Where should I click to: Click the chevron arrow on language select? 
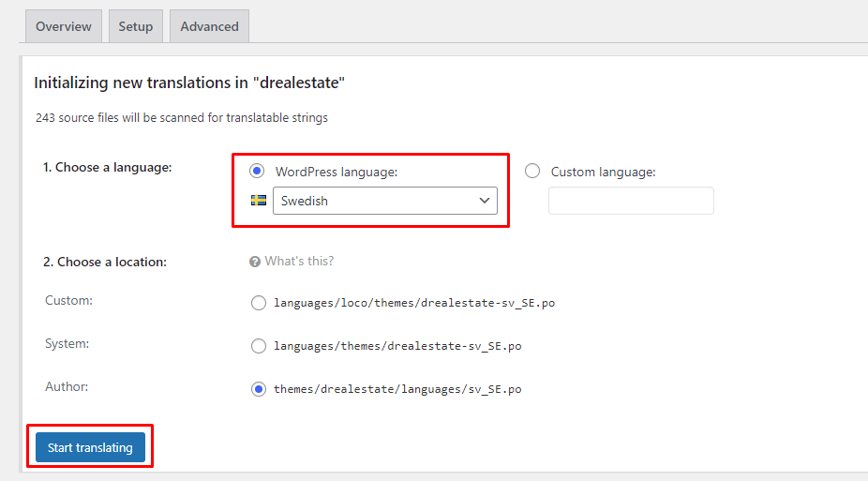[x=485, y=201]
